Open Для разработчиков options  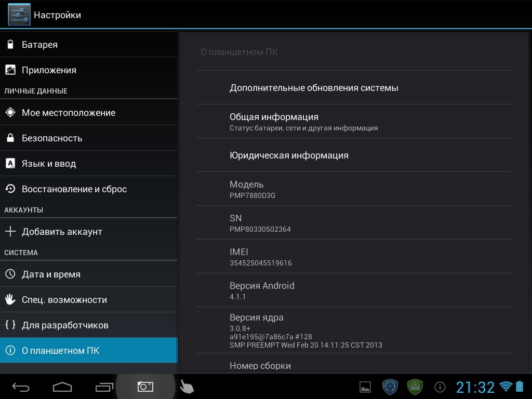click(88, 325)
